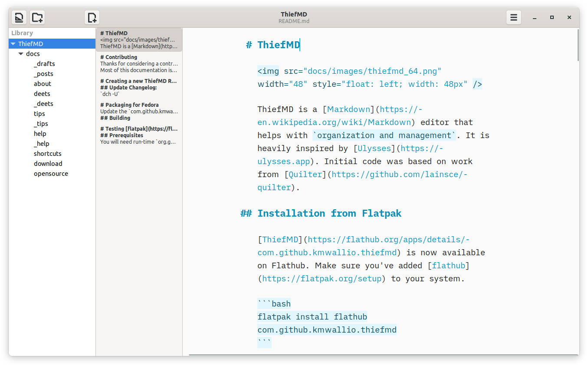Click the 'flatpak install flathub' code line
The height and width of the screenshot is (366, 588).
point(312,317)
